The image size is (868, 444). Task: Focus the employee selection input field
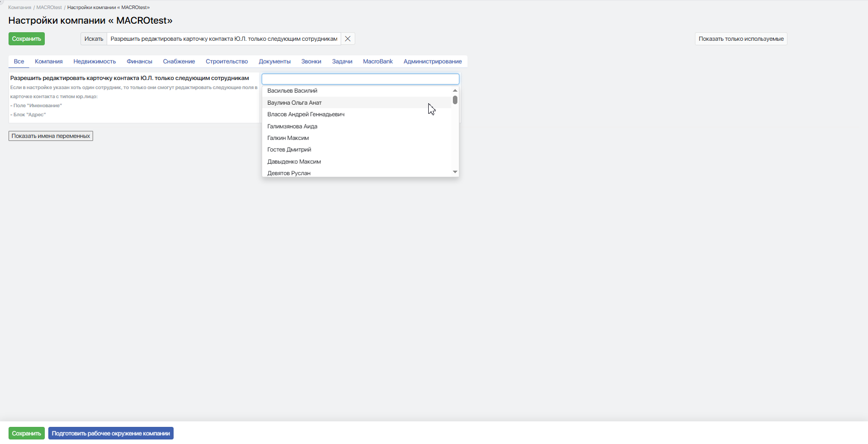[360, 79]
